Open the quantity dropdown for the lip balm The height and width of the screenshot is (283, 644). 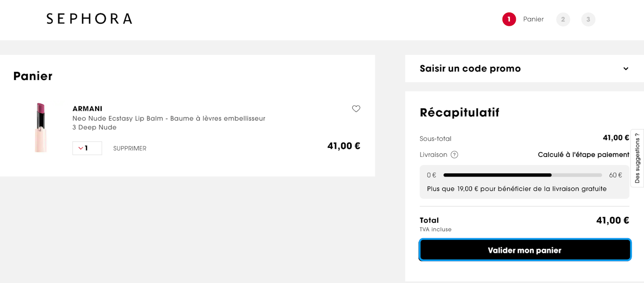pyautogui.click(x=87, y=148)
